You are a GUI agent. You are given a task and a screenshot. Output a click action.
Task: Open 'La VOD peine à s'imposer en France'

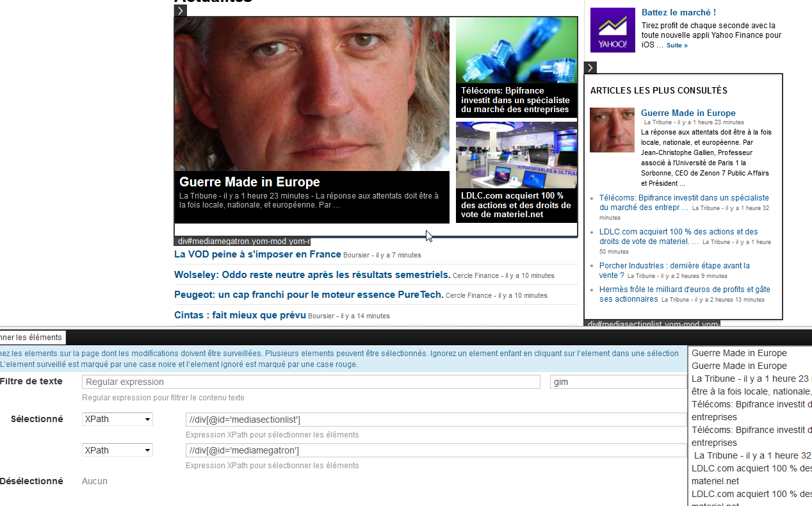[x=257, y=254]
